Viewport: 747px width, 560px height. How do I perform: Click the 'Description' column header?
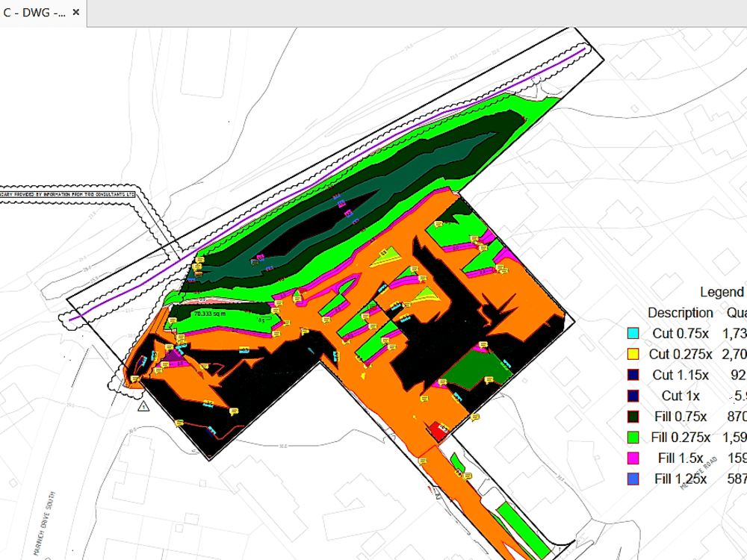[x=681, y=313]
